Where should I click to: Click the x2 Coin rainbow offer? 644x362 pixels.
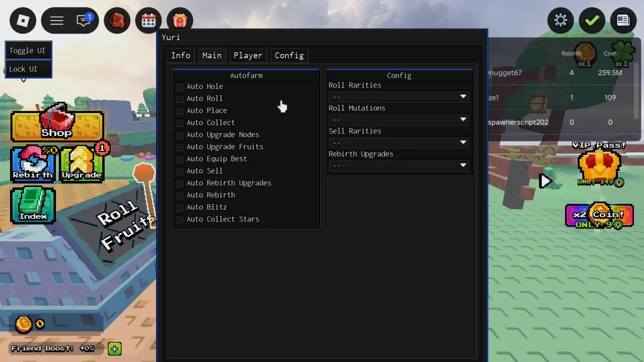coord(599,216)
